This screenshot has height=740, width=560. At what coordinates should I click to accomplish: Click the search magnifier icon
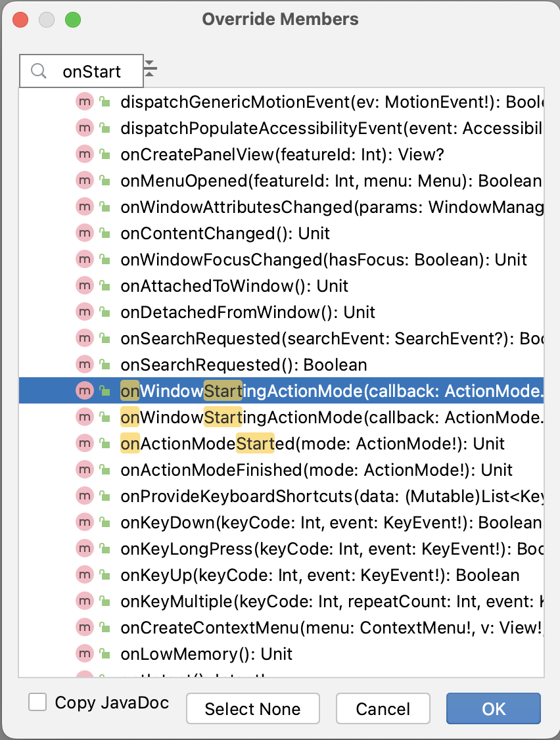(x=39, y=72)
